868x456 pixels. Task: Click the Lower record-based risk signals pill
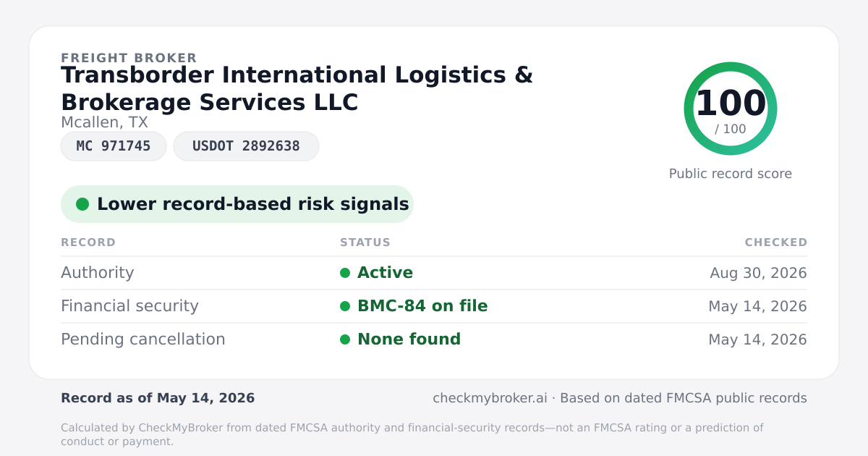point(237,204)
